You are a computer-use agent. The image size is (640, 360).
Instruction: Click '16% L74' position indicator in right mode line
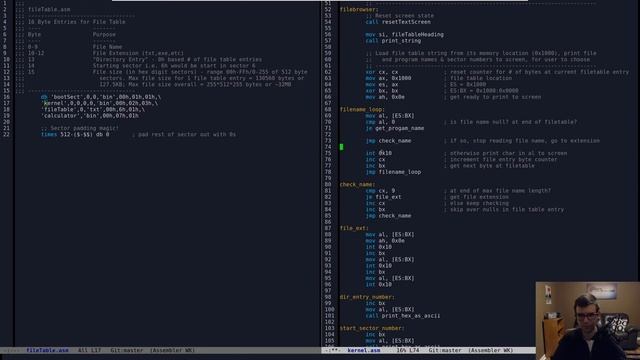pos(408,350)
